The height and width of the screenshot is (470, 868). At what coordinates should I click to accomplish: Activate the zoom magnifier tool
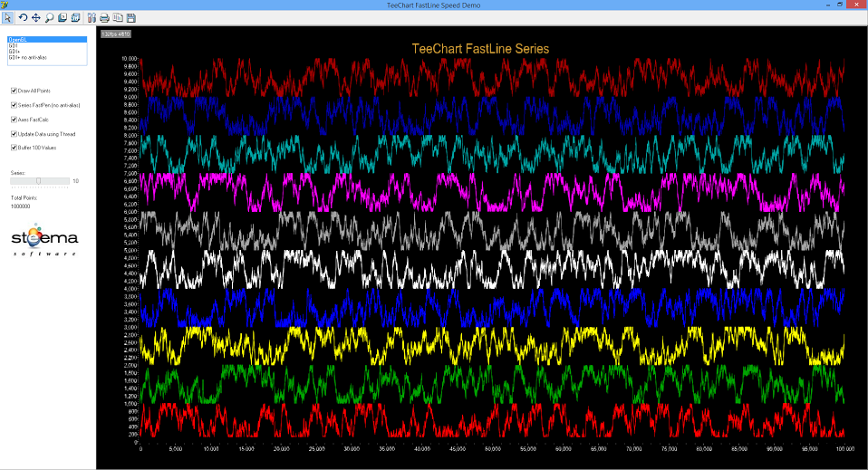click(49, 18)
